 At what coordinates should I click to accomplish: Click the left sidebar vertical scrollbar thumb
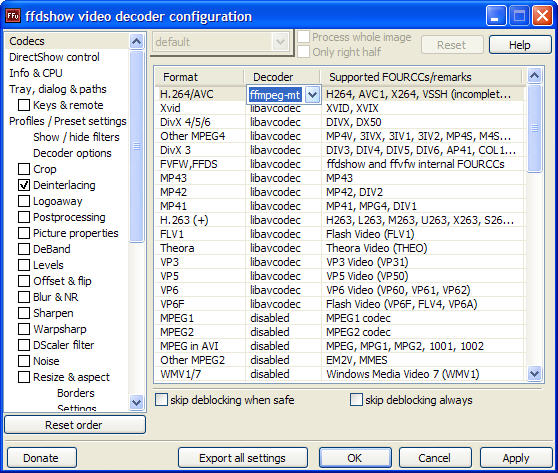click(x=136, y=146)
